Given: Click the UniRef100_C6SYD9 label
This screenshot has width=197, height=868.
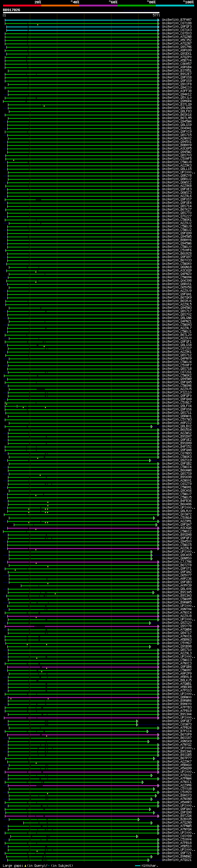Looking at the screenshot, I should pyautogui.click(x=177, y=836).
